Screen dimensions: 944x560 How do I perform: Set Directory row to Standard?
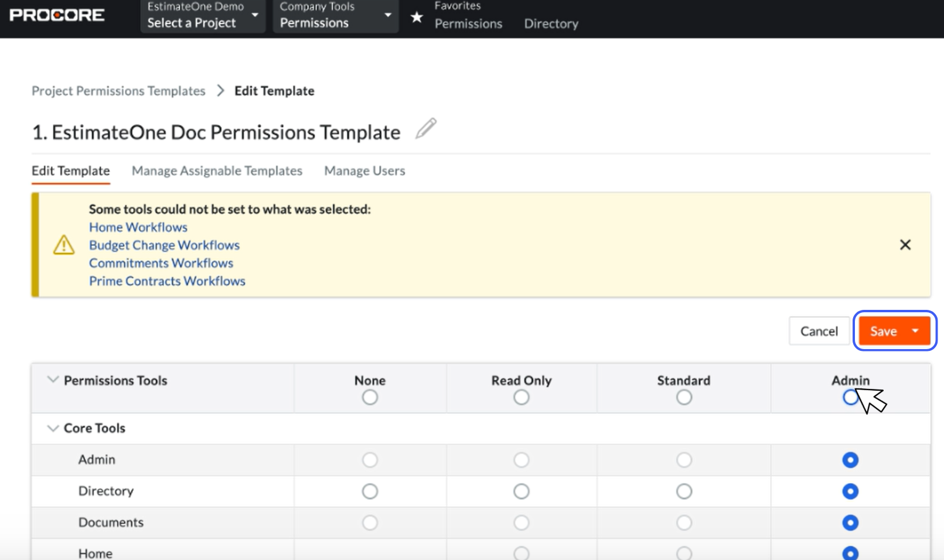(x=684, y=491)
